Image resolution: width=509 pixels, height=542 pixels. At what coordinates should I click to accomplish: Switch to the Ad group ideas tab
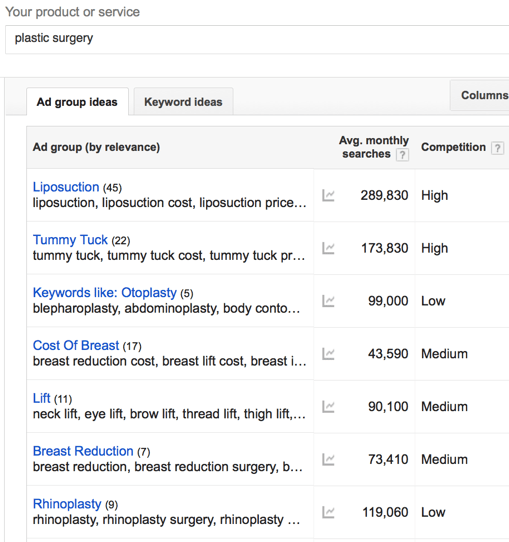[x=77, y=102]
